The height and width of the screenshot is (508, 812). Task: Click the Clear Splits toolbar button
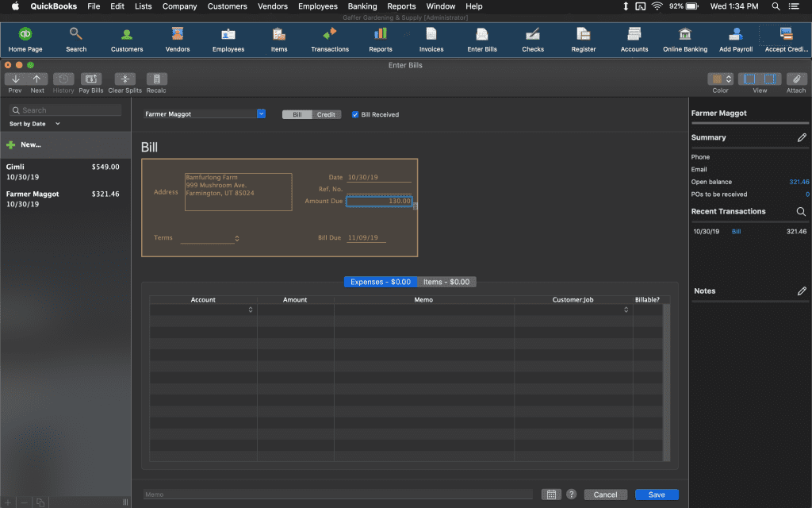[124, 79]
